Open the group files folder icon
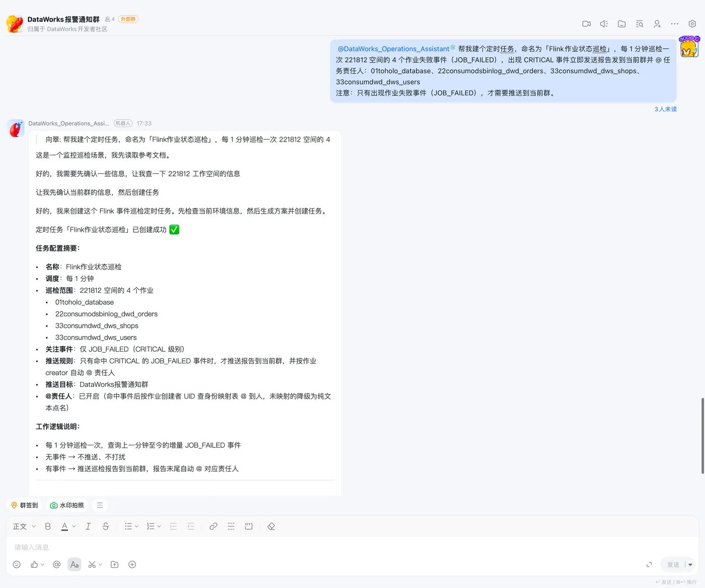The image size is (705, 588). pyautogui.click(x=621, y=24)
